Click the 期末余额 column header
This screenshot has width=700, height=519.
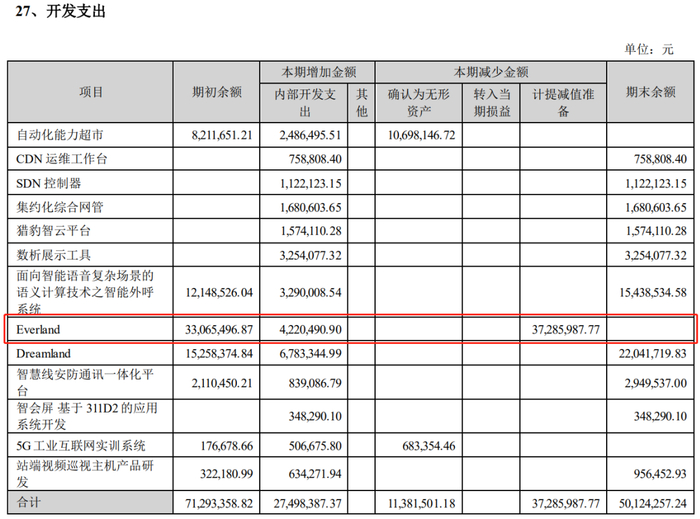coord(651,92)
